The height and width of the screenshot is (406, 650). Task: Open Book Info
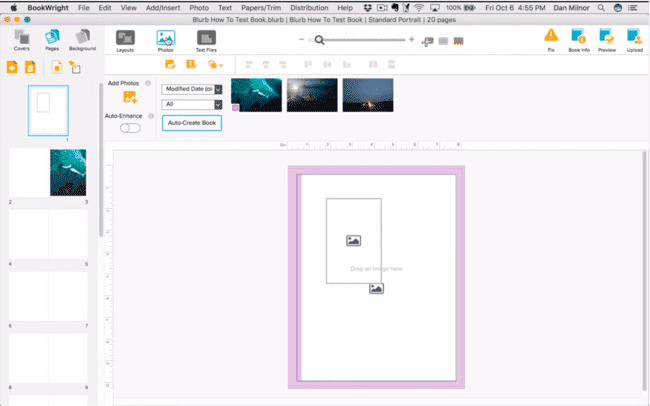pyautogui.click(x=579, y=40)
